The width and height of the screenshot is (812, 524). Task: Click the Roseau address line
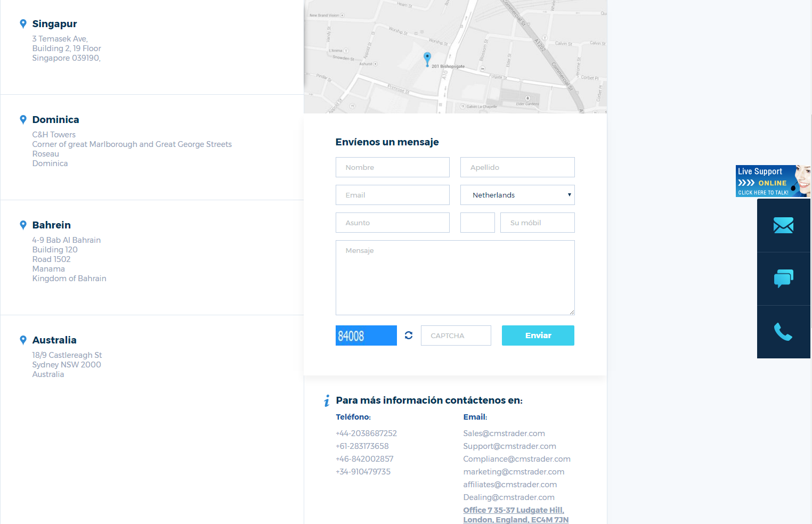tap(45, 154)
